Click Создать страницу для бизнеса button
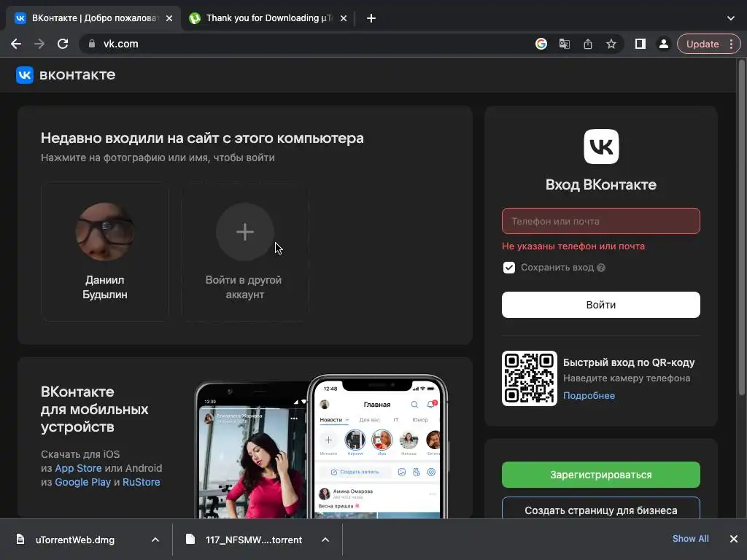This screenshot has width=747, height=560. [x=601, y=508]
